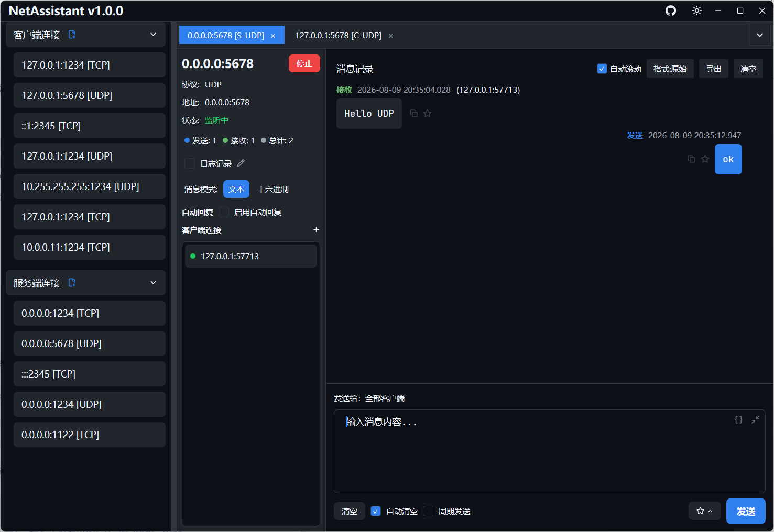Image resolution: width=774 pixels, height=532 pixels.
Task: Favorite the sent ok message
Action: 705,159
